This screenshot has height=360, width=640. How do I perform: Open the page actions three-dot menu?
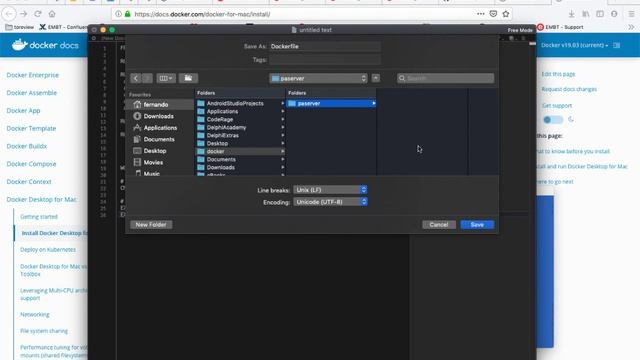click(x=481, y=14)
